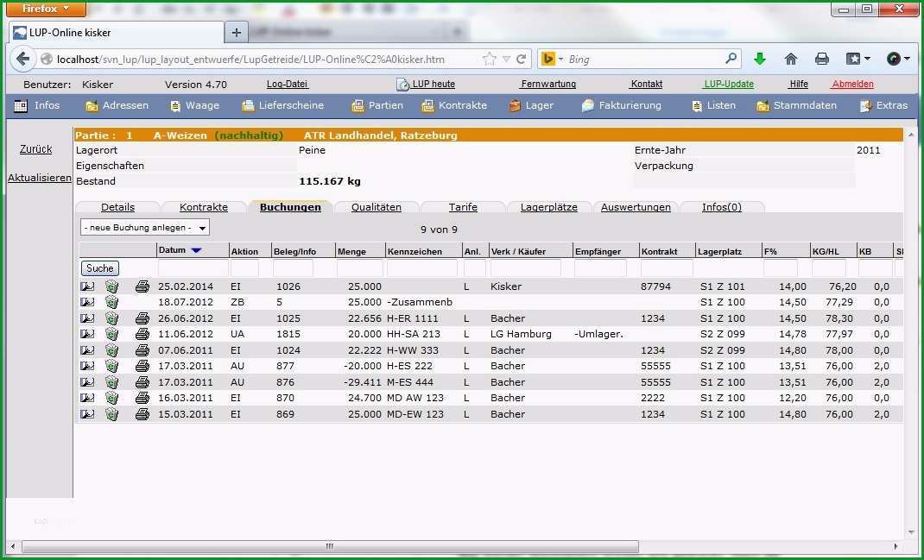The height and width of the screenshot is (560, 924).
Task: Click the trash icon for booking 877
Action: (112, 366)
